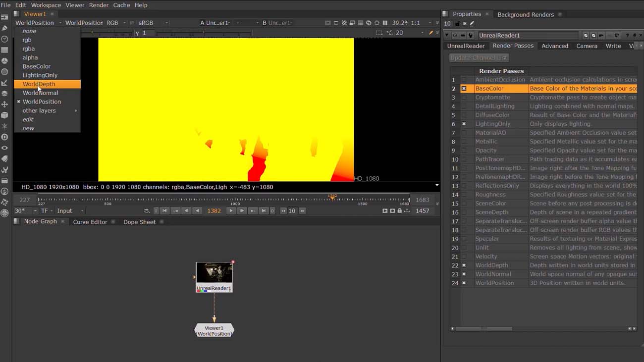Click the wrench icon in node properties
This screenshot has width=644, height=362.
[x=471, y=36]
